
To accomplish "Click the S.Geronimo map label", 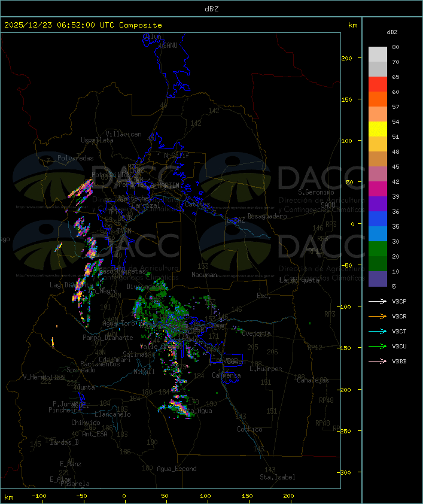I will (316, 192).
